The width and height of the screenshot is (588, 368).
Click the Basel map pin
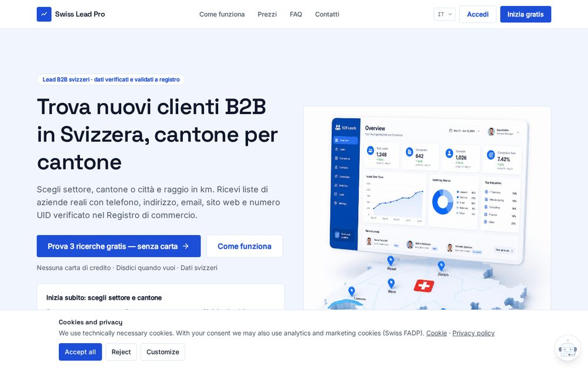point(390,260)
